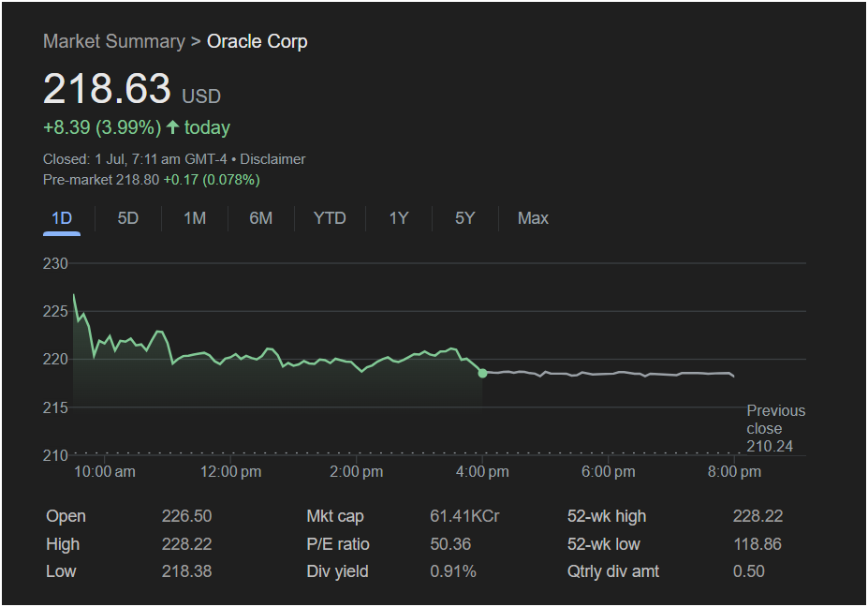Click the 52-wk low value 118.86
The image size is (868, 607).
click(758, 544)
